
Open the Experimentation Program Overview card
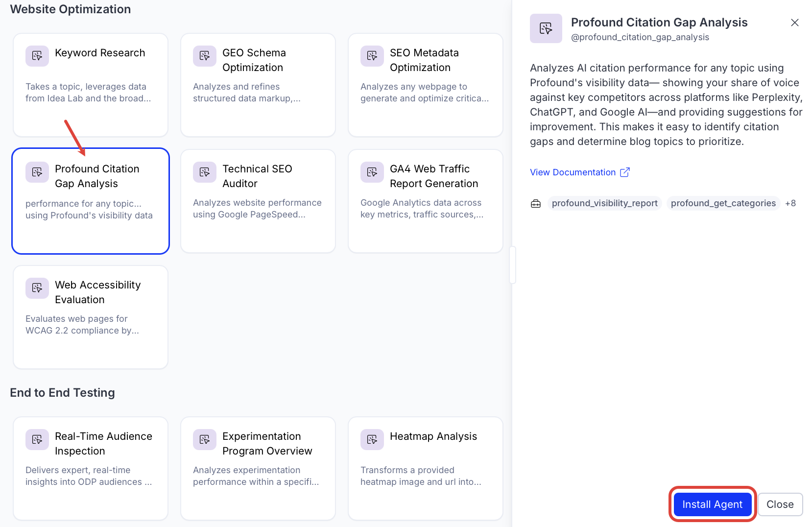pos(258,468)
